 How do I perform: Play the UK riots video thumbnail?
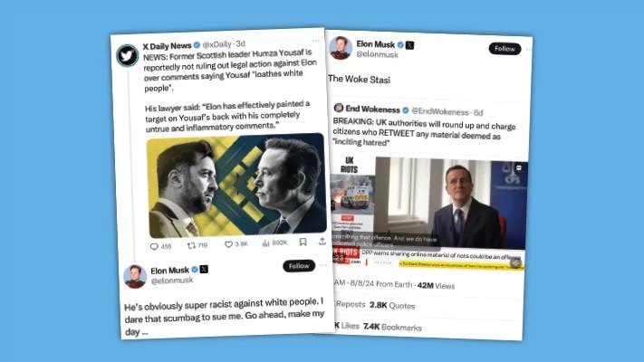428,212
